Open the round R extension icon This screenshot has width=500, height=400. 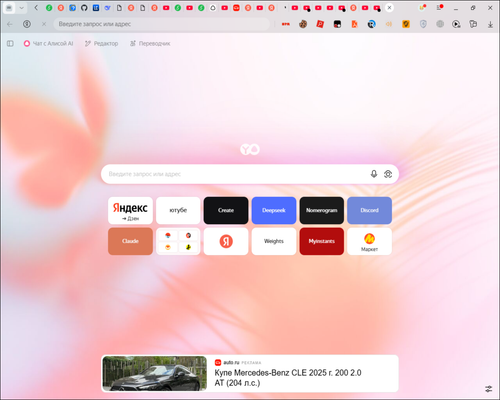(371, 24)
